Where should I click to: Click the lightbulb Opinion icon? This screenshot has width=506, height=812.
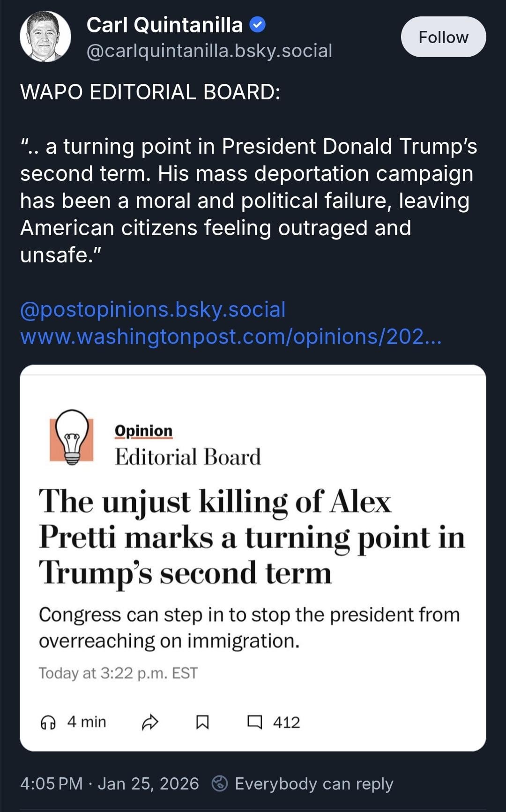[x=72, y=438]
